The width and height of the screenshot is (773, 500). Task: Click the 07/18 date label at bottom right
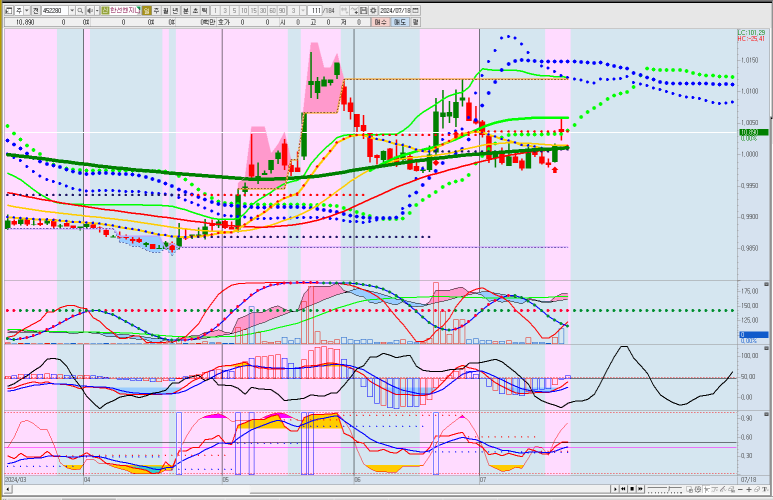[x=748, y=479]
